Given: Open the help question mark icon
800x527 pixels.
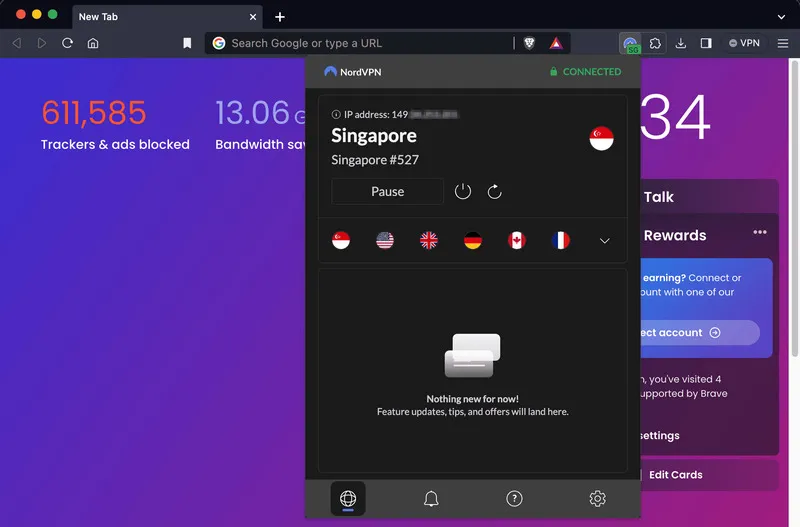Looking at the screenshot, I should 514,498.
